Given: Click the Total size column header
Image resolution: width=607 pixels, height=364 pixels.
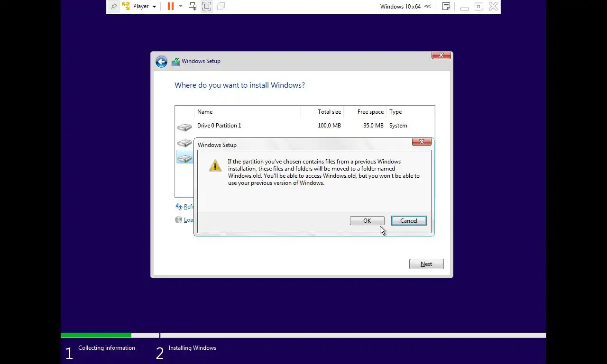Looking at the screenshot, I should (x=322, y=112).
